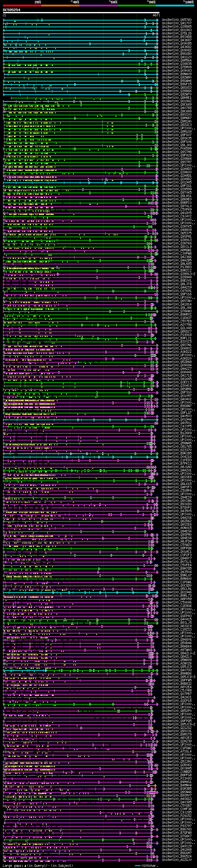Select the UniRef100_Q40768 label
The image size is (197, 868).
coord(177,108)
